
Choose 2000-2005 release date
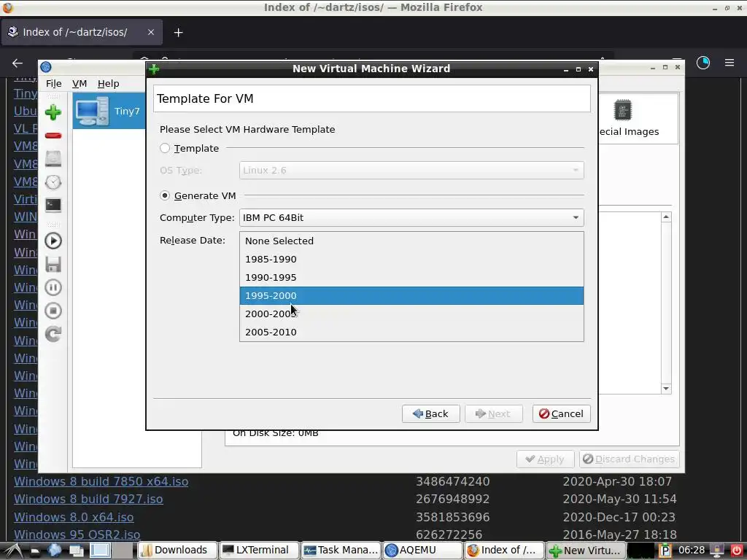[x=411, y=314]
